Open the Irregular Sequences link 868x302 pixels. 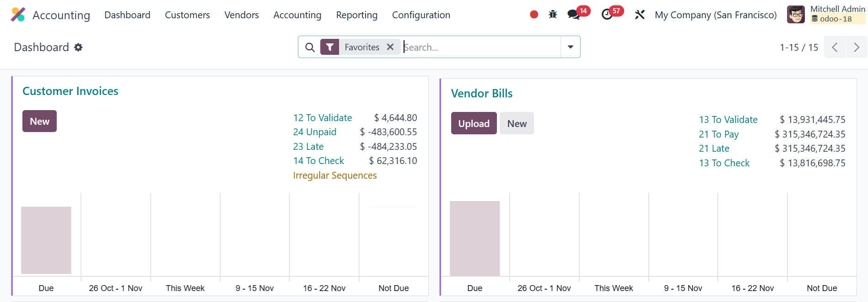[334, 175]
